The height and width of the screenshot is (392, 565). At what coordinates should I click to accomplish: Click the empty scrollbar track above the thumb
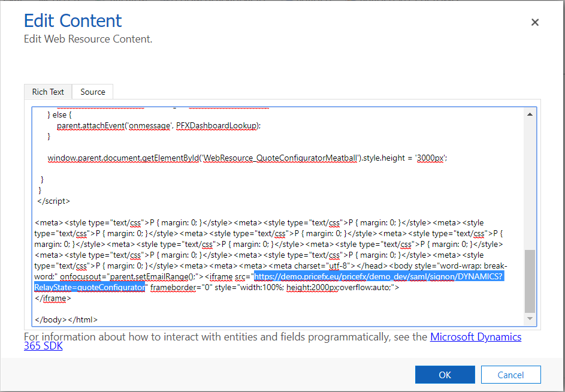pos(530,180)
